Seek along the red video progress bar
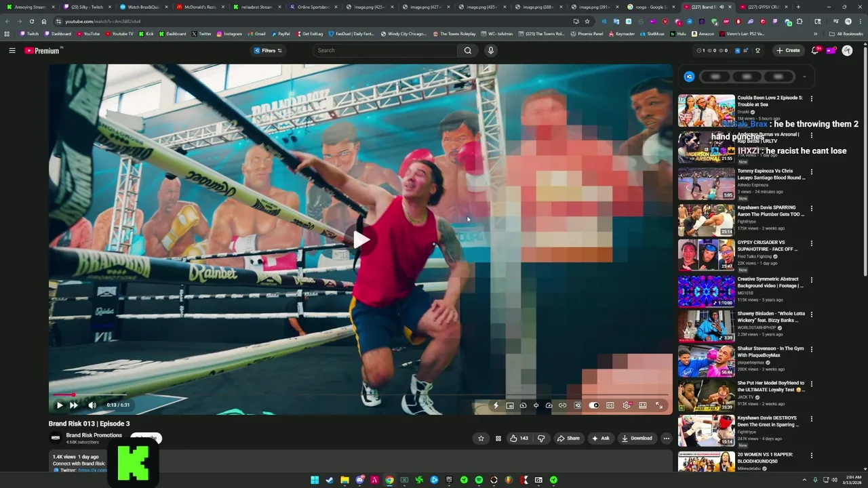This screenshot has width=868, height=488. [360, 394]
